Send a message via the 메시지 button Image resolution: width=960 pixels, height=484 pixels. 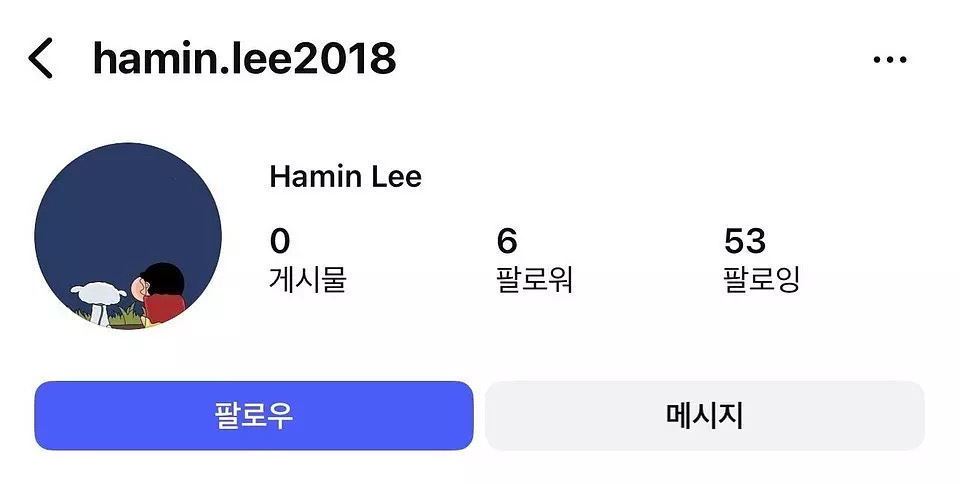[x=705, y=415]
